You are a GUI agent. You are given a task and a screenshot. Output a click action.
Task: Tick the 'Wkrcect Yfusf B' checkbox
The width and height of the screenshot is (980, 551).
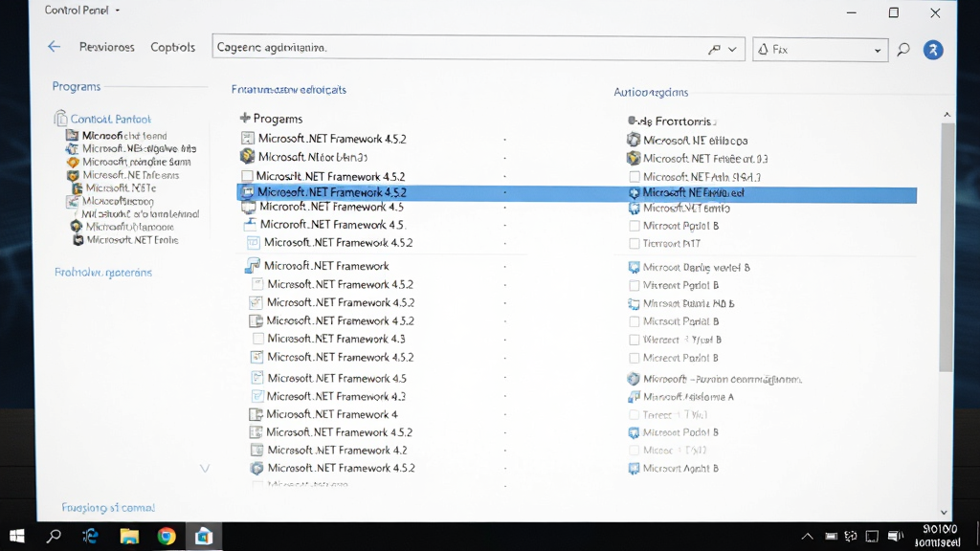635,340
